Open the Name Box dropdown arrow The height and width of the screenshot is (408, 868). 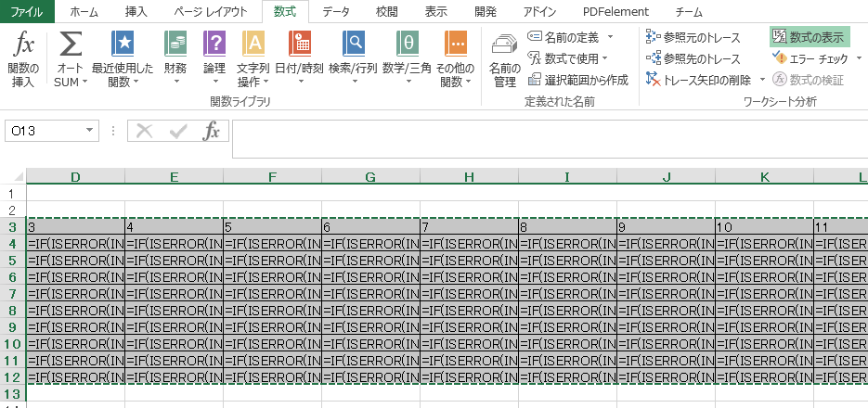(90, 131)
